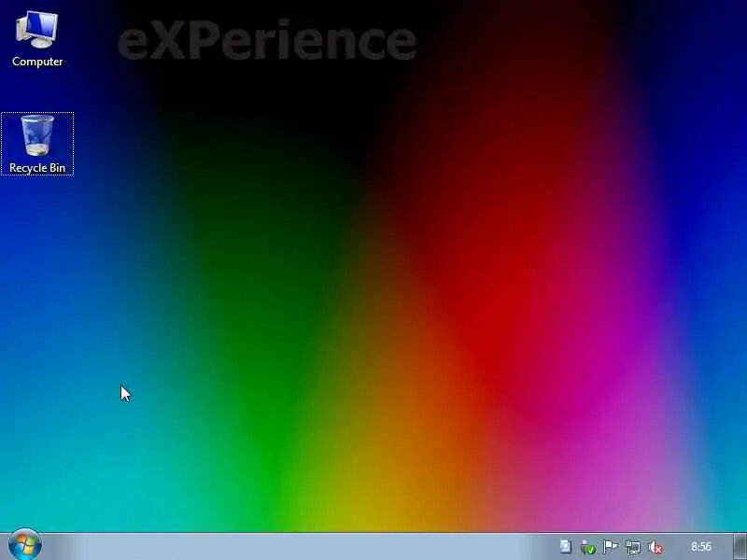Screen dimensions: 747x560
Task: Select the Computer desktop icon
Action: pos(37,39)
